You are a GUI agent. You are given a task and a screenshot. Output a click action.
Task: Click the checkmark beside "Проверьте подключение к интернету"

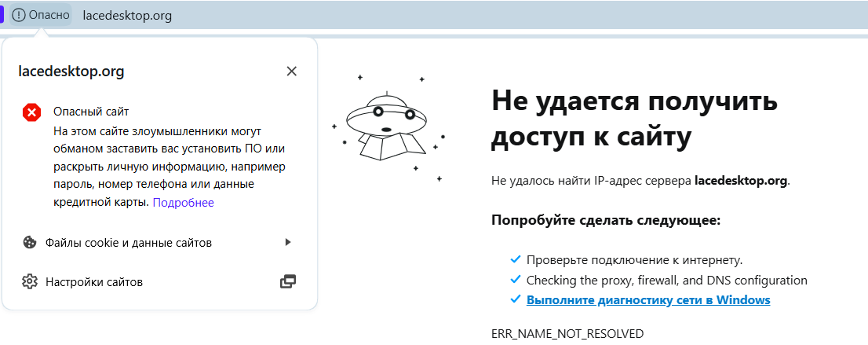pos(515,259)
